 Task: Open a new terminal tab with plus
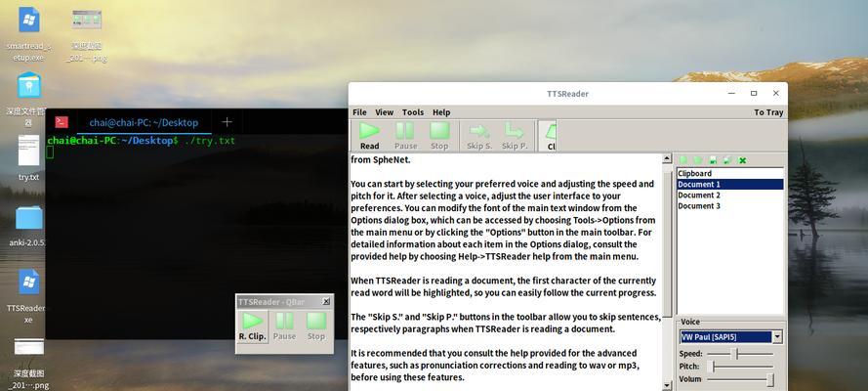click(227, 122)
